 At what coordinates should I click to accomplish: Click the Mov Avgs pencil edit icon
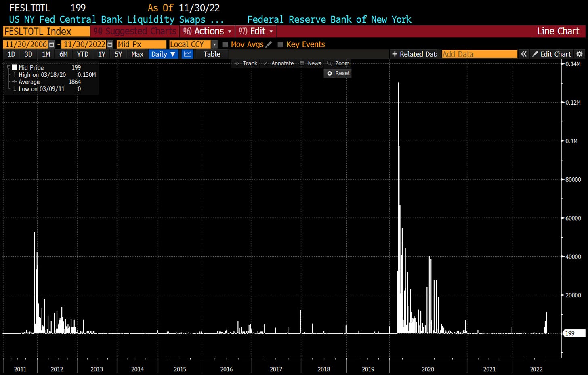(269, 44)
